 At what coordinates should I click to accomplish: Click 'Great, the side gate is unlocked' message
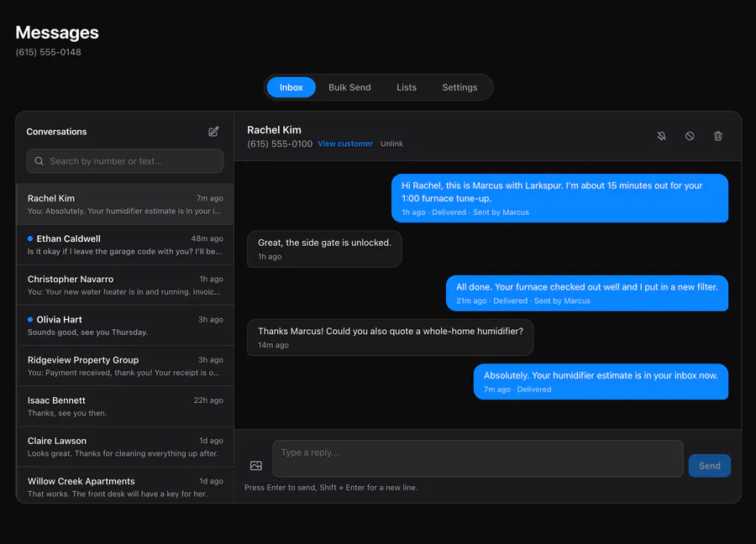point(324,248)
